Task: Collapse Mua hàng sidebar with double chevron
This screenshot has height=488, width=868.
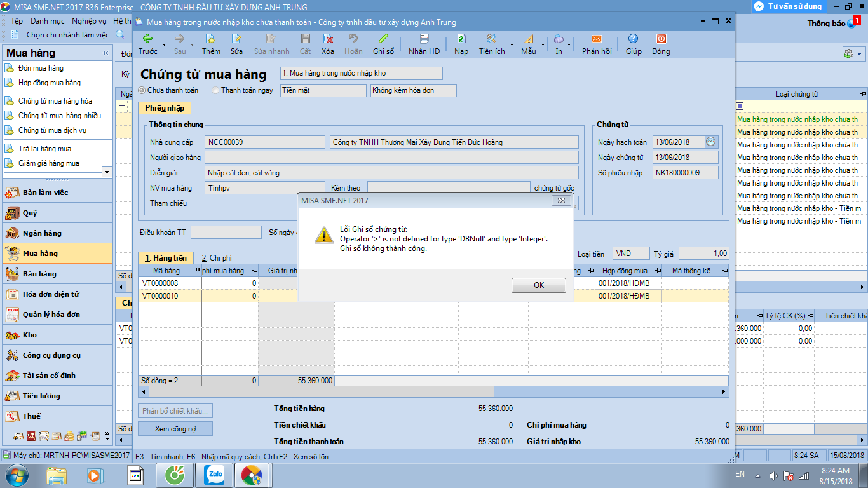Action: (105, 54)
